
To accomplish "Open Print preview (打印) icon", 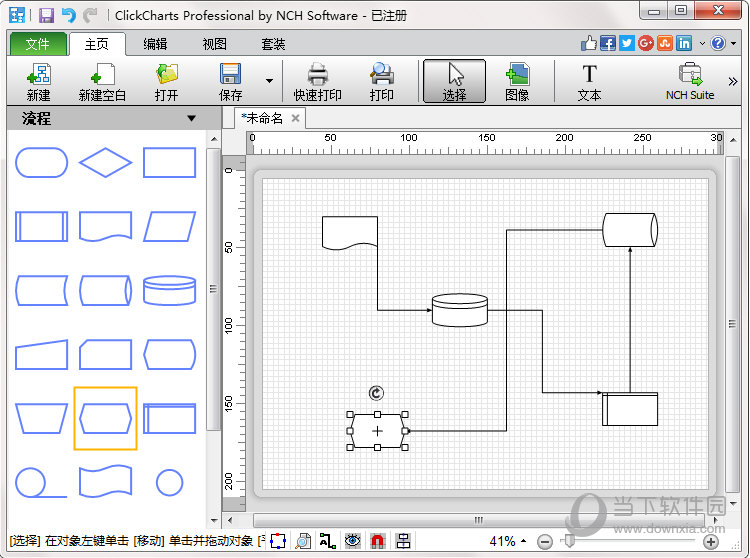I will coord(381,81).
